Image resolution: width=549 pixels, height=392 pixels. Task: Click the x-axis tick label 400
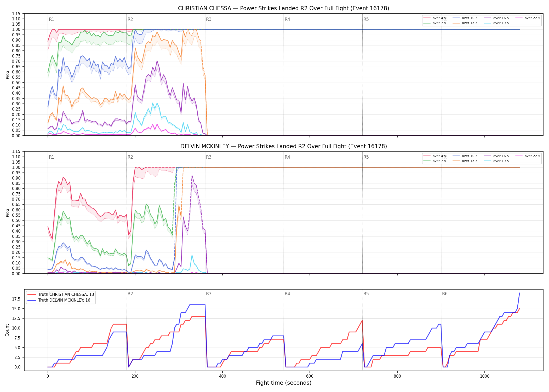(222, 376)
